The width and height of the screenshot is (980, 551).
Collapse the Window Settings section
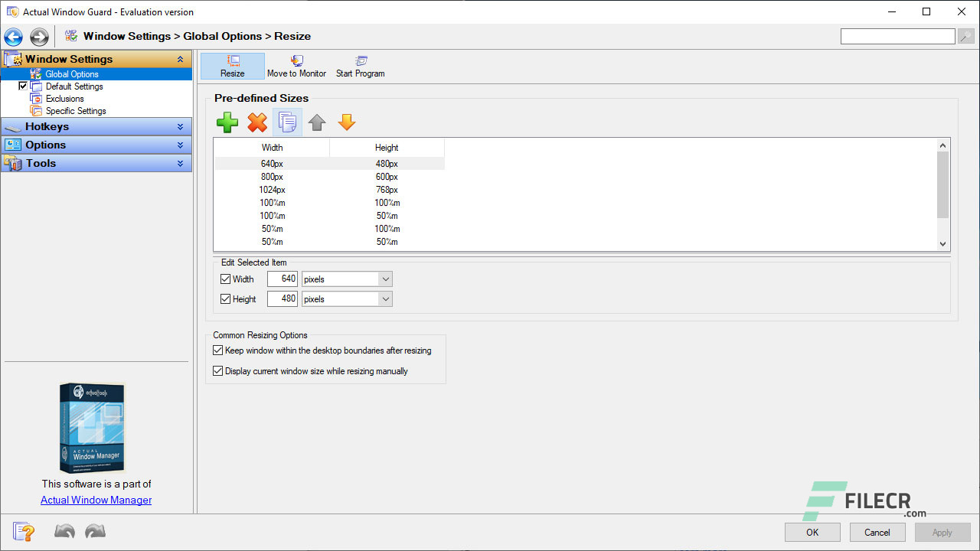(x=180, y=59)
